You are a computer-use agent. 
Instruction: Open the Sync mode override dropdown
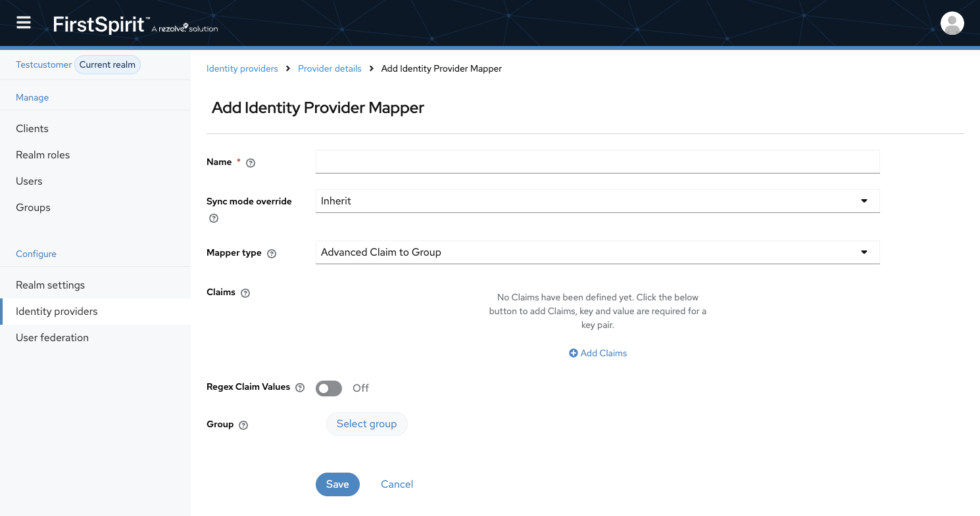(x=597, y=201)
